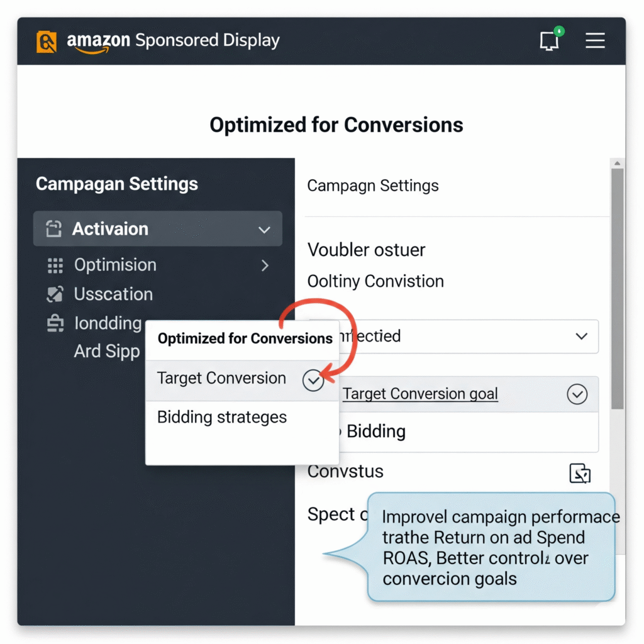The image size is (644, 644).
Task: Click the orange Amazon logo icon
Action: 47,42
